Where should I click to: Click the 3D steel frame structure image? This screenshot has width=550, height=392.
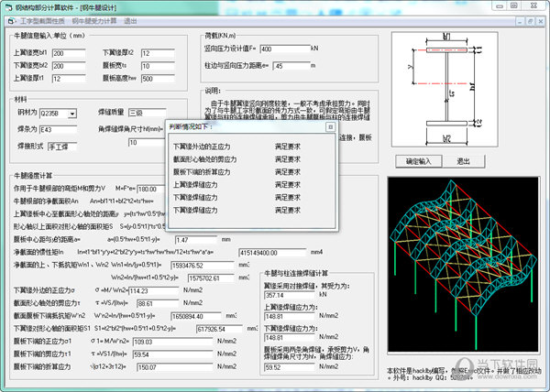tap(463, 264)
